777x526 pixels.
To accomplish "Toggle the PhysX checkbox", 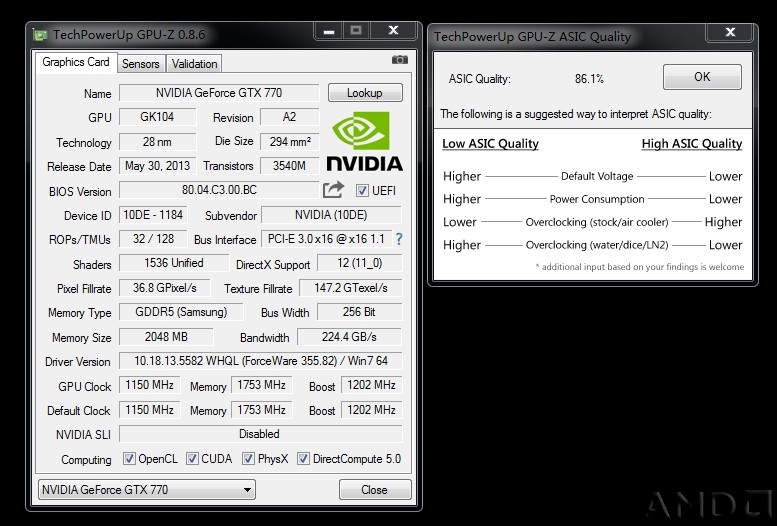I will click(248, 459).
